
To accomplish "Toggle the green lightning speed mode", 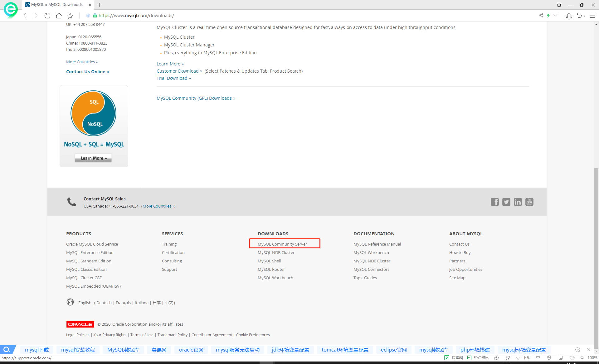I will [x=548, y=15].
